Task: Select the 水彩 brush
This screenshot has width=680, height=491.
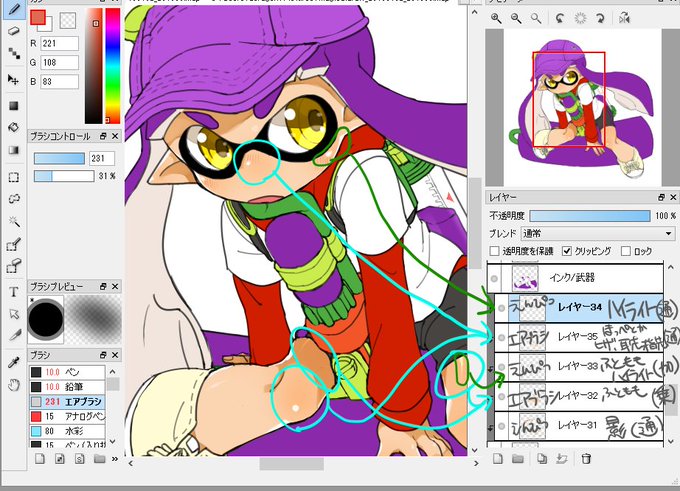Action: tap(67, 431)
